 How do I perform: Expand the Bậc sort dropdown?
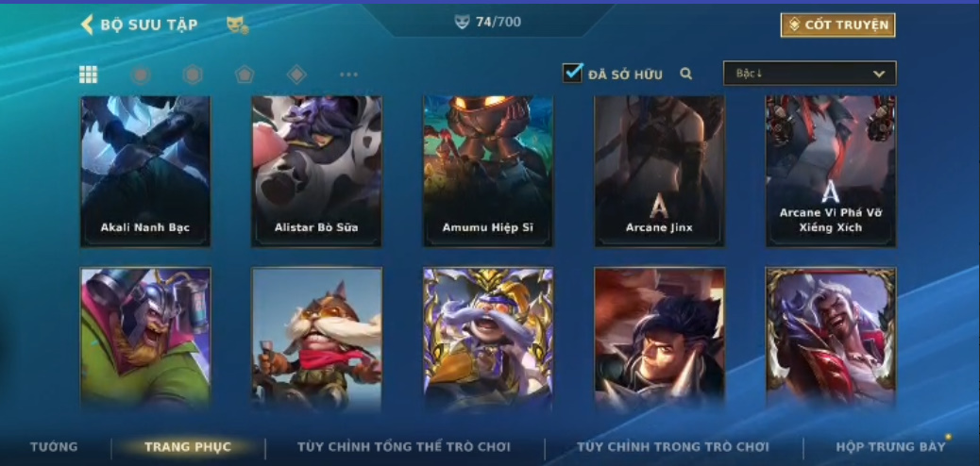(x=809, y=73)
